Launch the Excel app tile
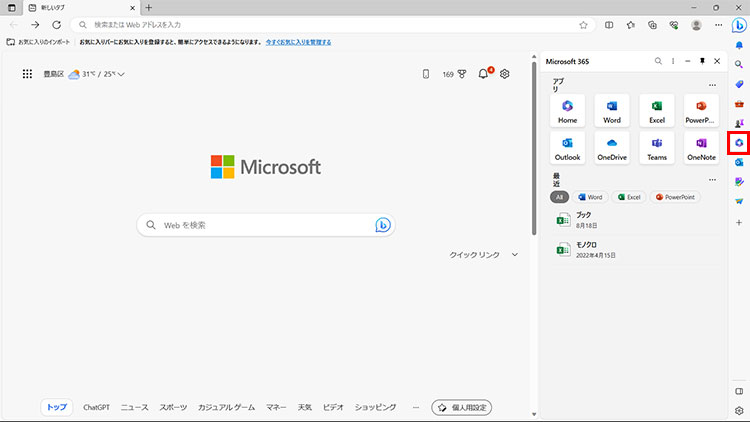 [x=656, y=109]
